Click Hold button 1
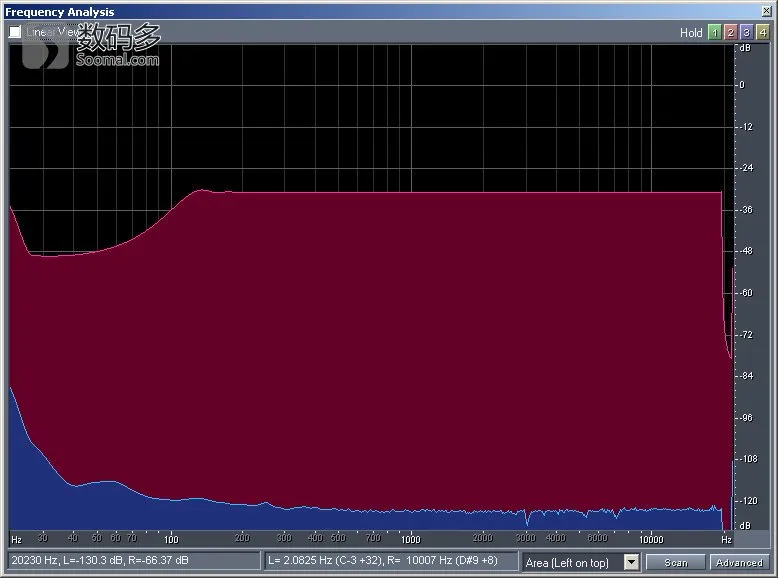778x578 pixels. [714, 32]
